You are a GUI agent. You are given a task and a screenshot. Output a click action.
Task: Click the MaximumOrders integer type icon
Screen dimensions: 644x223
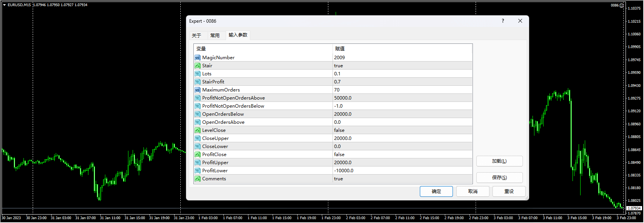point(197,90)
